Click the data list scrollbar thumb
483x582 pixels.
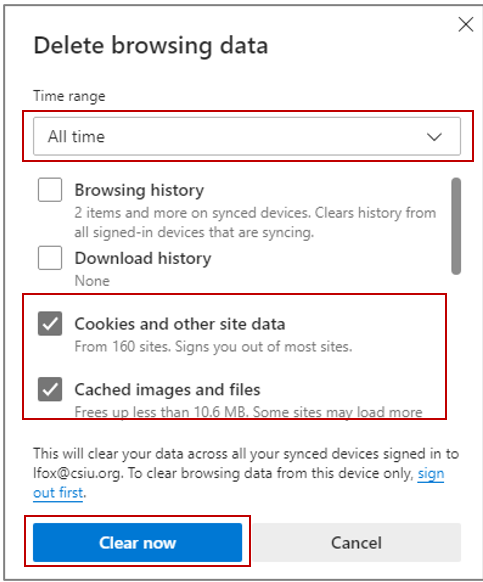[456, 226]
